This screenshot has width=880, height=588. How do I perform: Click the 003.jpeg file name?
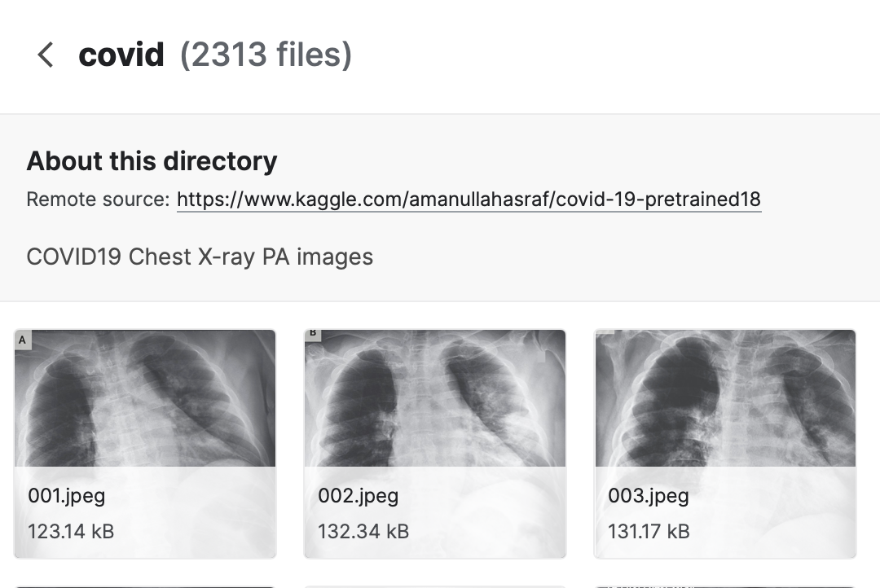coord(649,496)
